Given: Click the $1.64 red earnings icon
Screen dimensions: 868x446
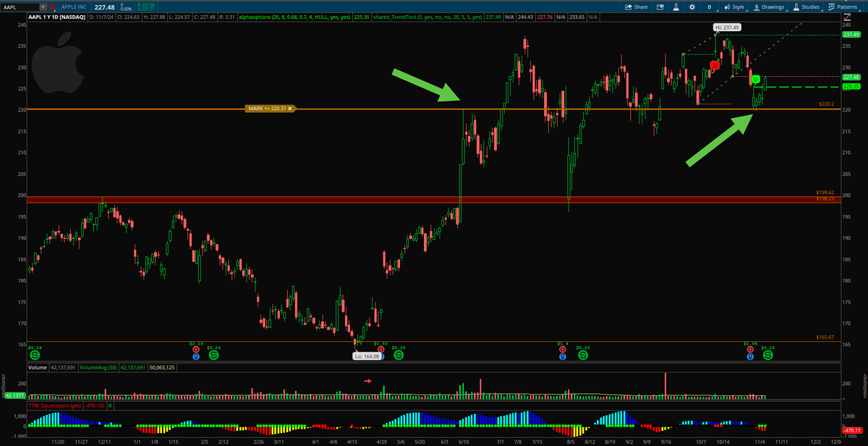Looking at the screenshot, I should [751, 349].
